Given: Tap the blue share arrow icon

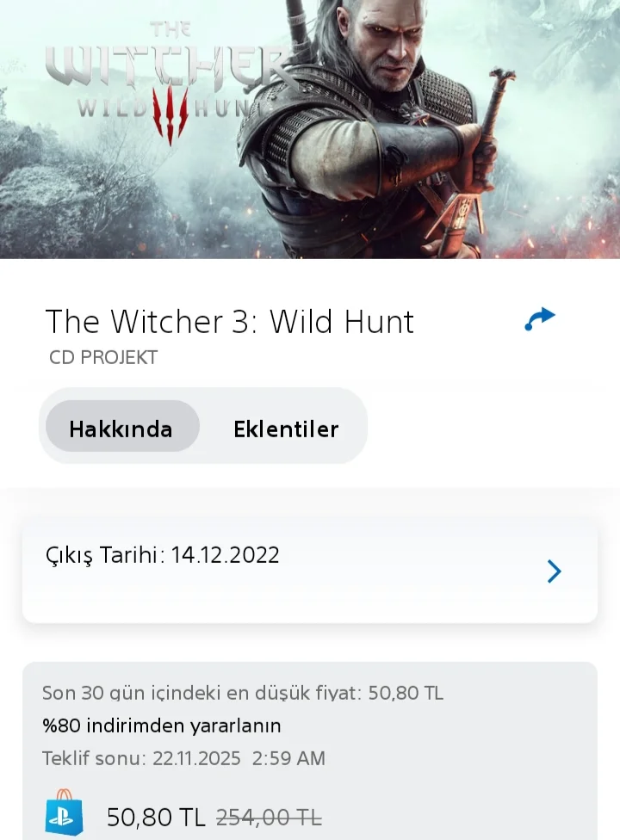Looking at the screenshot, I should (540, 319).
